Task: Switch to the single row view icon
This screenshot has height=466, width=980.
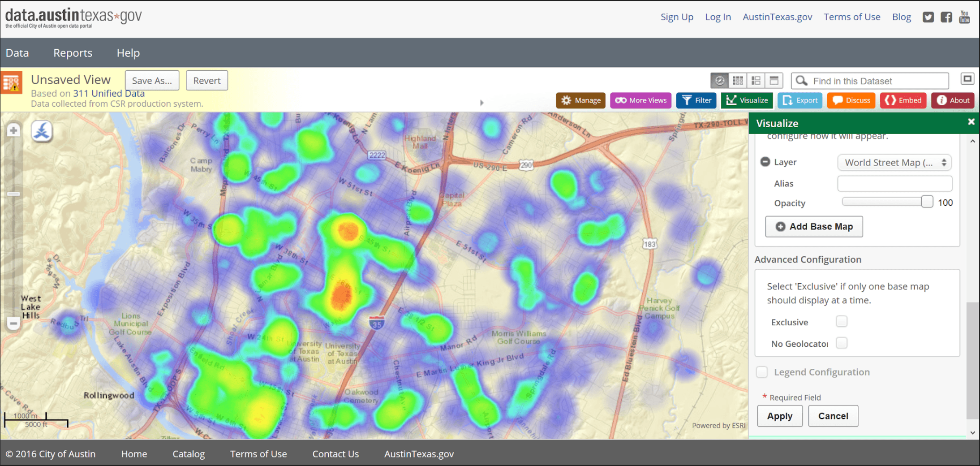Action: (x=774, y=81)
